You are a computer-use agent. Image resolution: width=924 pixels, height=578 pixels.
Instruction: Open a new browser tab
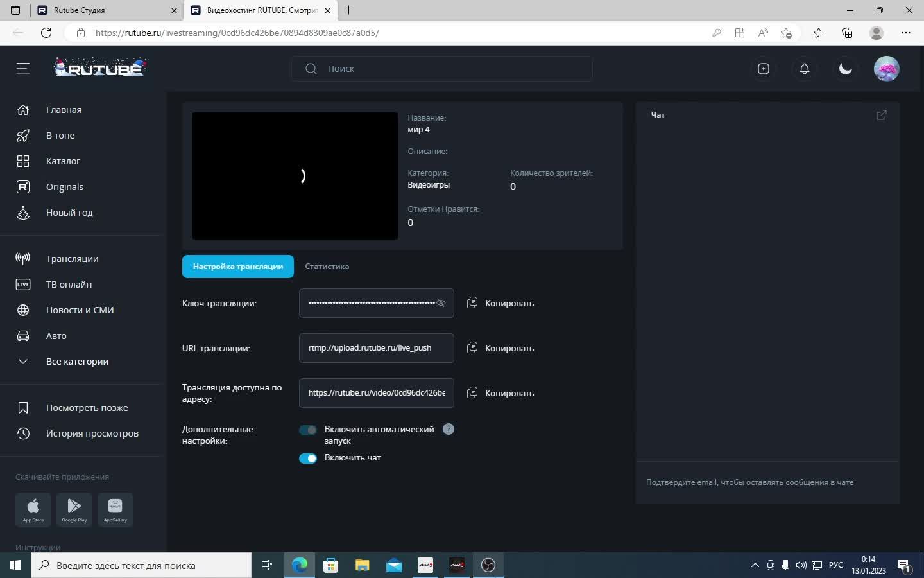tap(349, 10)
